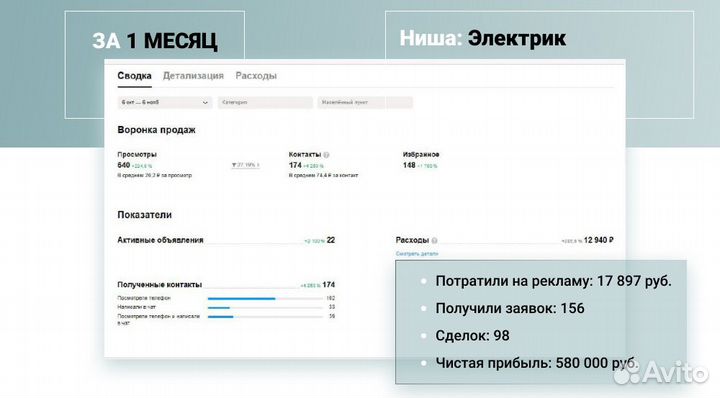Click the Воронка продаж heading
Screen dimensions: 720x398
[x=157, y=130]
